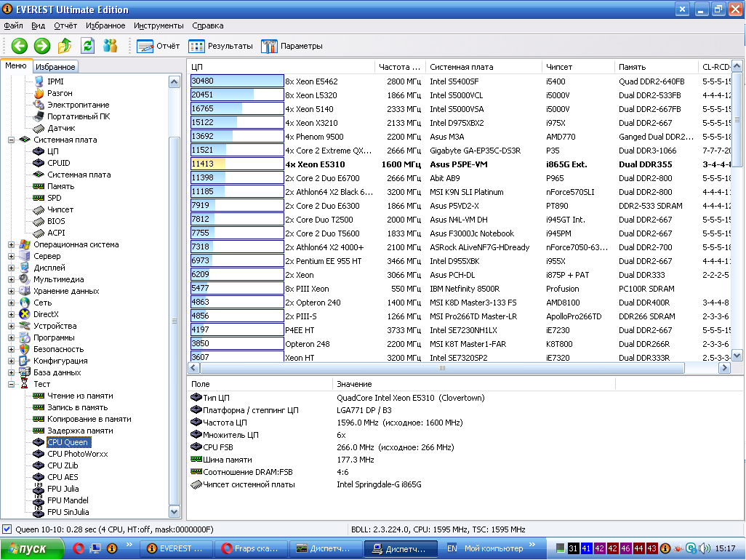Screen dimensions: 746x560
Task: Select Чтение из памяти test
Action: click(80, 396)
